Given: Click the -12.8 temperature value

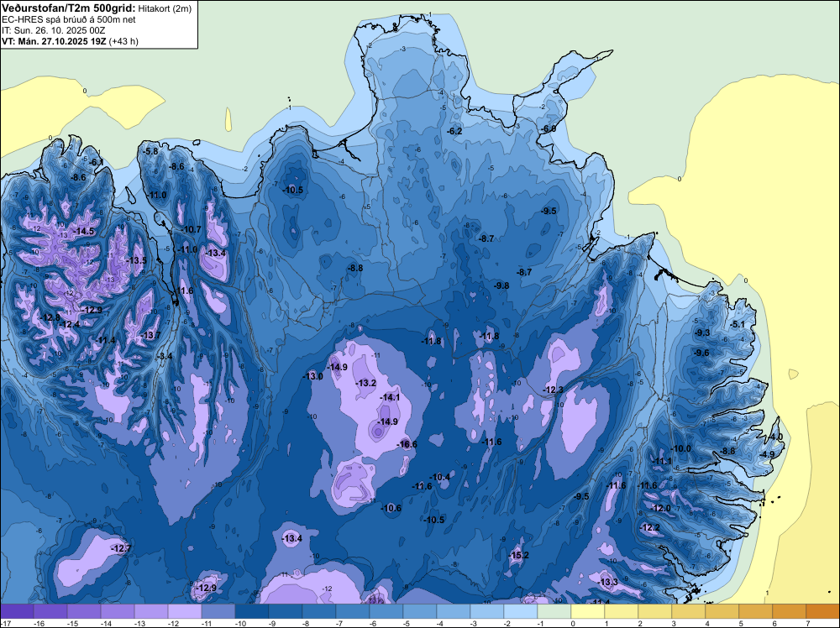Looking at the screenshot, I should [x=51, y=317].
